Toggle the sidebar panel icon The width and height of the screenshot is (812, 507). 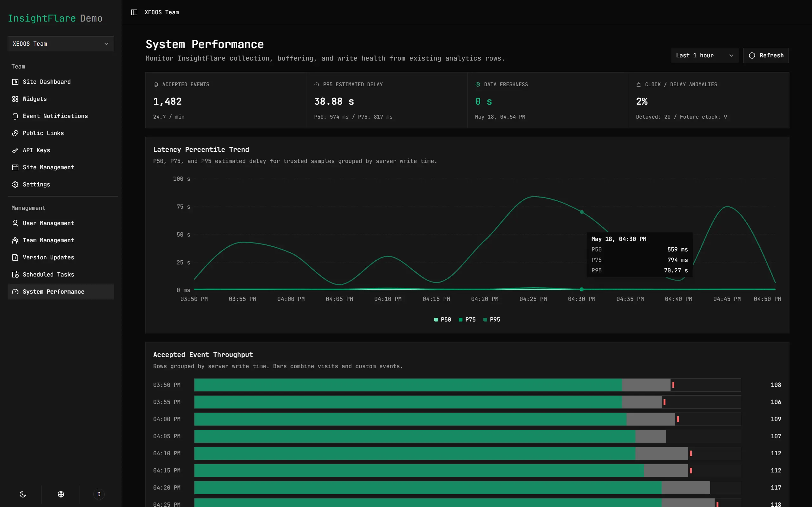[134, 12]
